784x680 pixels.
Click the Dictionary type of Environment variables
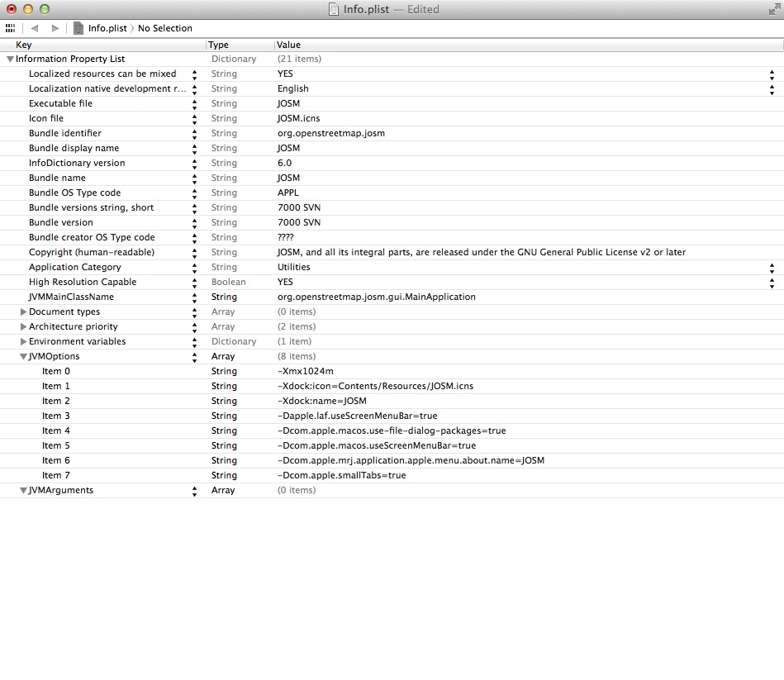234,341
